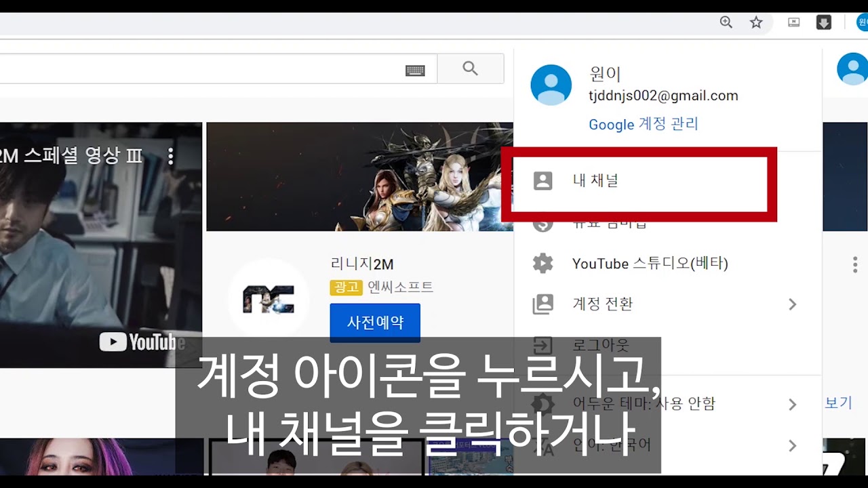The height and width of the screenshot is (488, 868).
Task: Expand the 계정 전환 chevron arrow
Action: [x=792, y=304]
